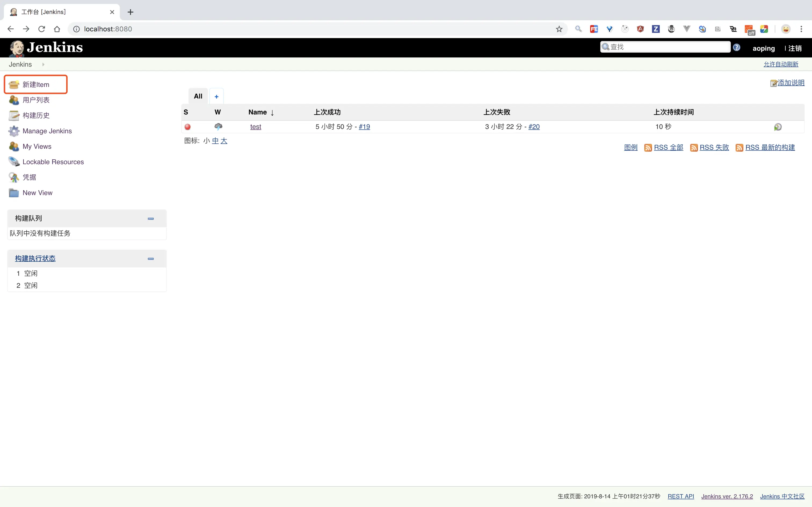Sort jobs by Name column header
The height and width of the screenshot is (507, 812).
(258, 112)
